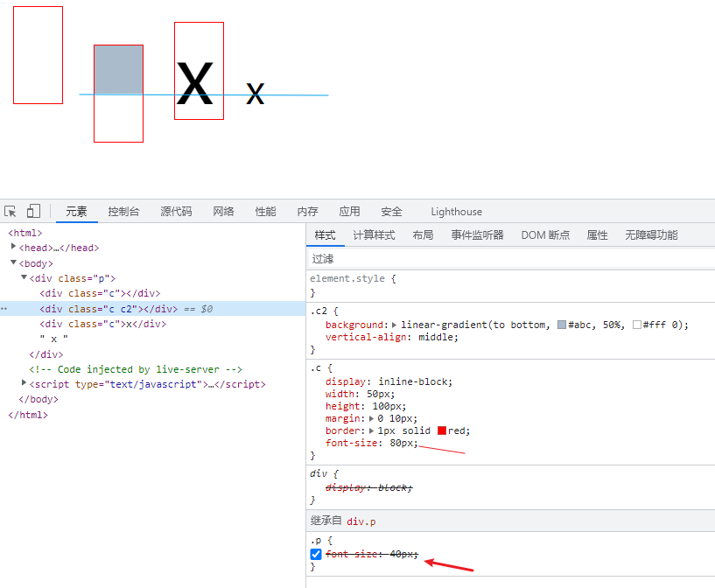
Task: Click the .p selector
Action: pyautogui.click(x=316, y=541)
